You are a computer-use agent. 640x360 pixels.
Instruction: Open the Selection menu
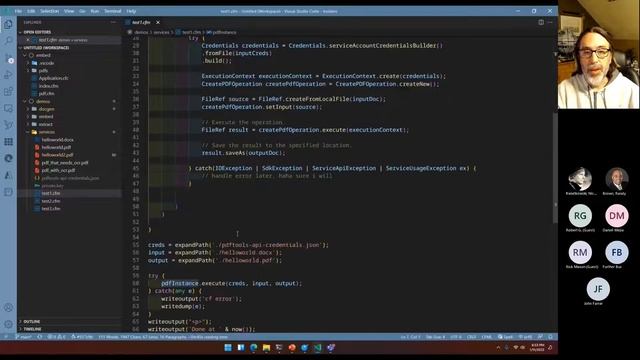(x=49, y=11)
